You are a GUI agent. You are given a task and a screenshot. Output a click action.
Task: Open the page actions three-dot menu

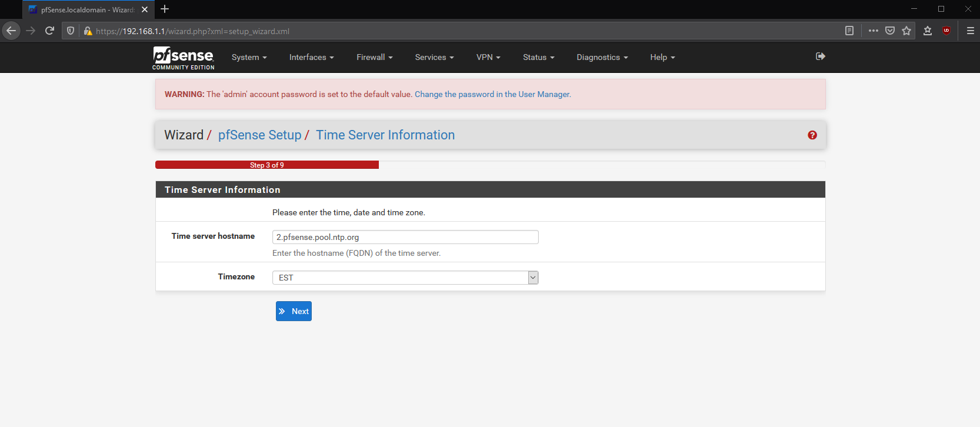(x=874, y=31)
